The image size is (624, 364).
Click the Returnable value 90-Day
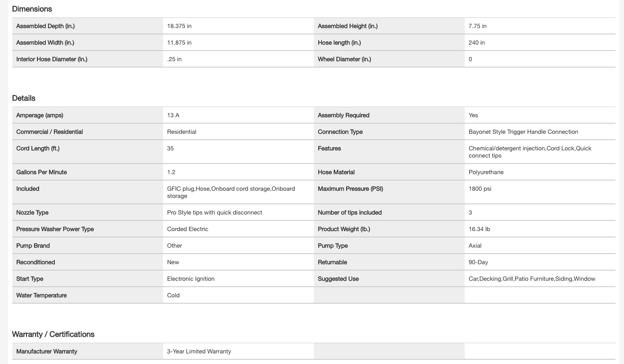478,262
